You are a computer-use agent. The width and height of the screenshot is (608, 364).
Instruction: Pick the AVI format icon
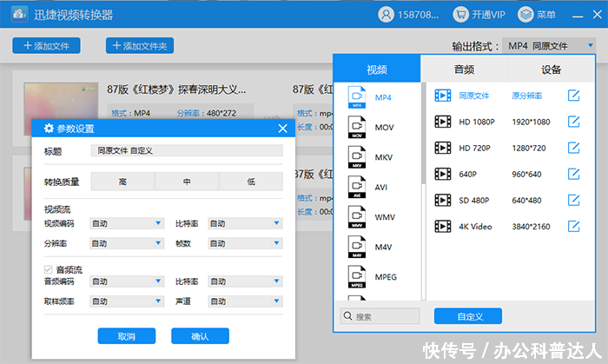[357, 188]
